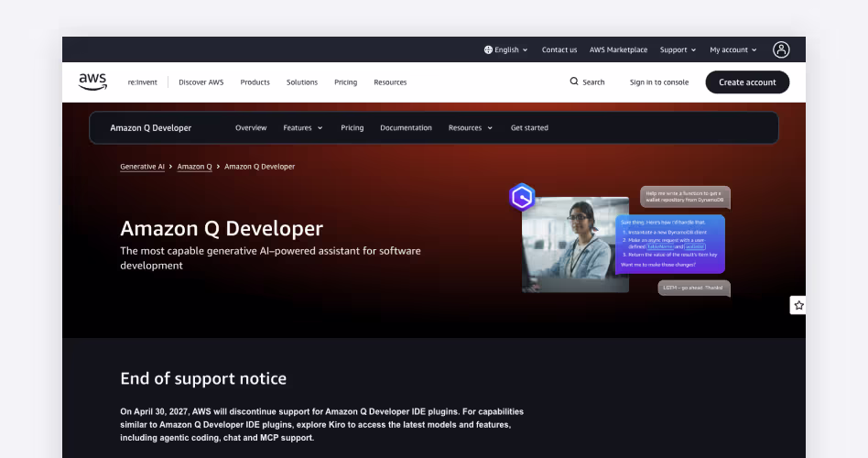Open Pricing in main navigation
This screenshot has height=458, width=868.
point(345,82)
